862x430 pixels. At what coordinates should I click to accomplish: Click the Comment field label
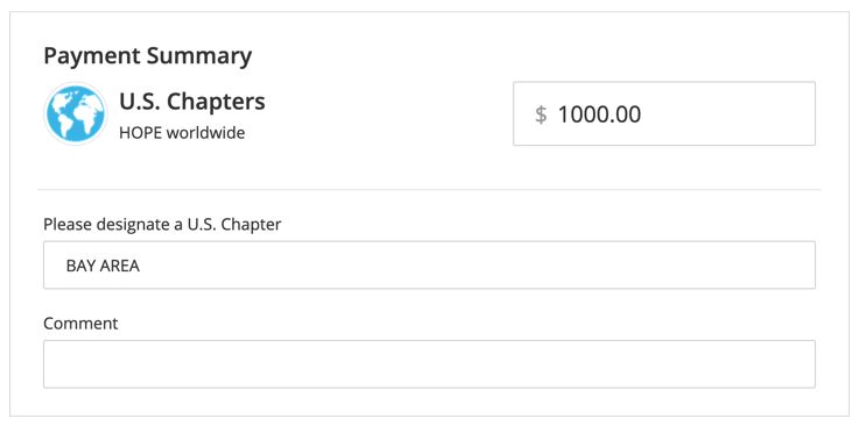coord(81,323)
